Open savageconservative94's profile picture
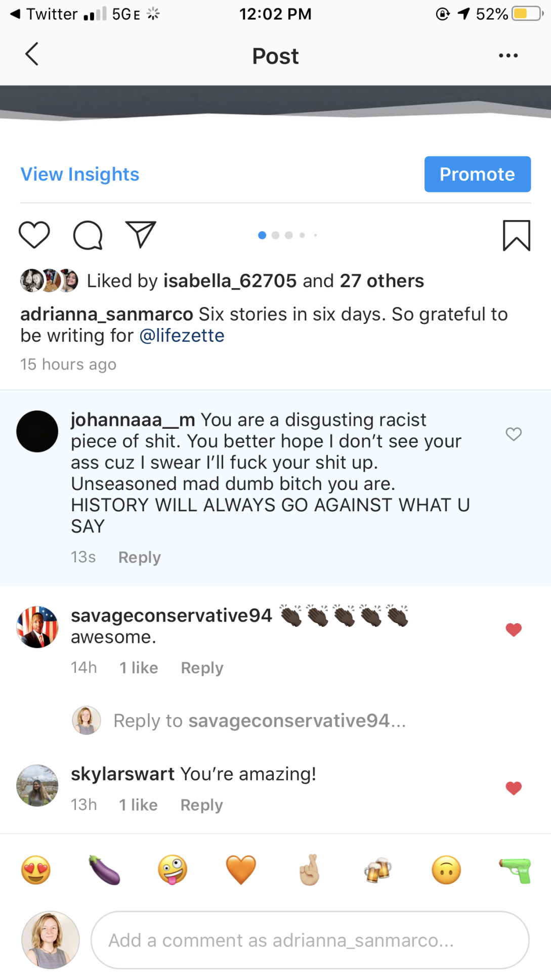This screenshot has height=980, width=551. (x=37, y=627)
